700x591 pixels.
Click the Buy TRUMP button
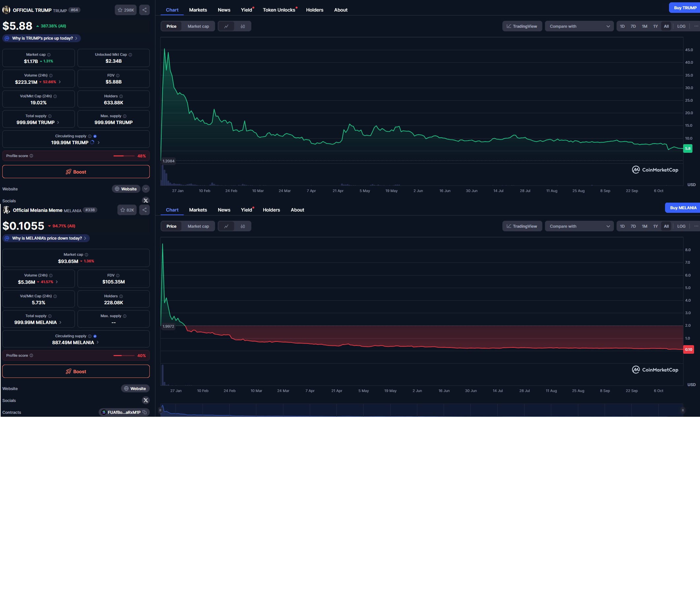(684, 8)
